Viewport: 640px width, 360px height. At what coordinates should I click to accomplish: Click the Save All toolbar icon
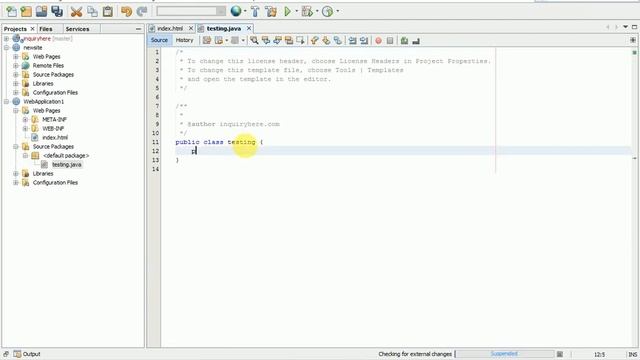pos(57,11)
